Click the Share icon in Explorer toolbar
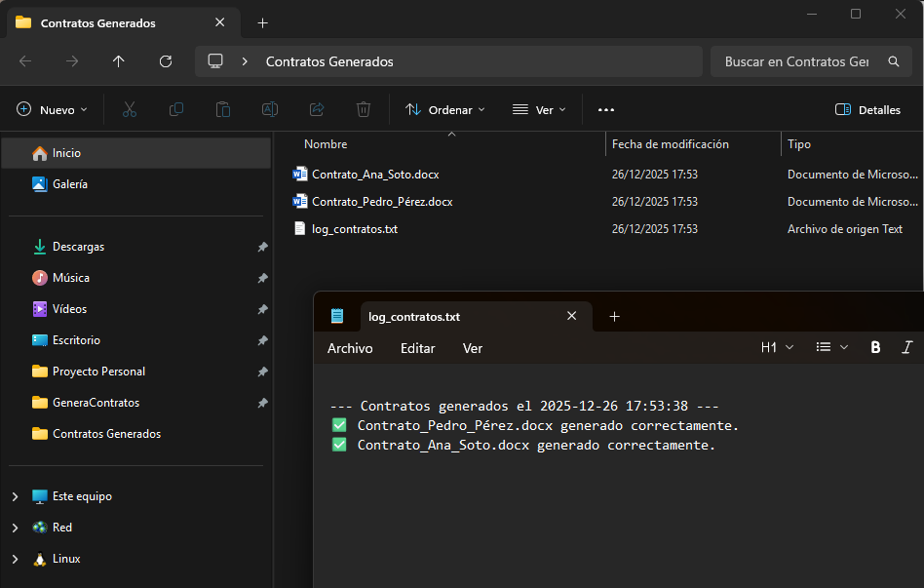Viewport: 924px width, 588px height. point(316,109)
